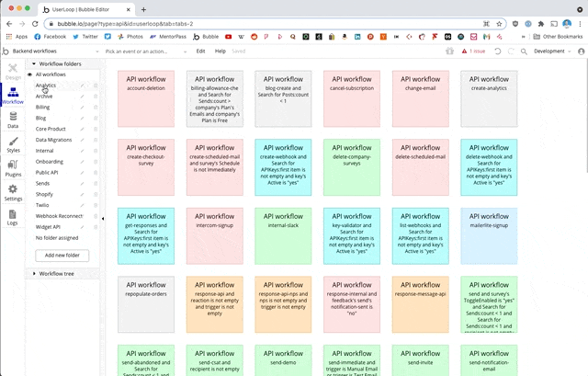Click the Add new folder button
The width and height of the screenshot is (588, 376).
62,256
